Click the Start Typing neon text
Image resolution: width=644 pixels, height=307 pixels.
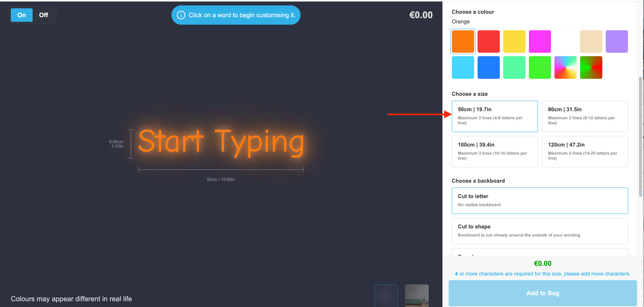pos(221,142)
